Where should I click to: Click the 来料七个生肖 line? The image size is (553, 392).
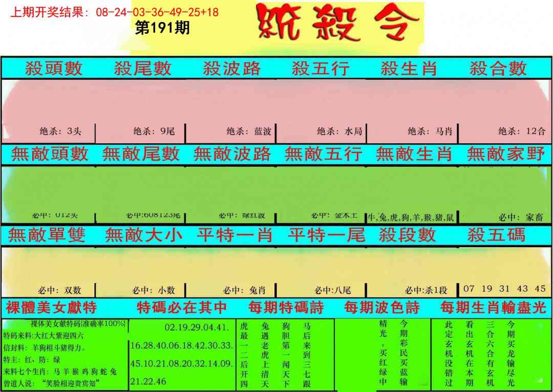tap(60, 372)
